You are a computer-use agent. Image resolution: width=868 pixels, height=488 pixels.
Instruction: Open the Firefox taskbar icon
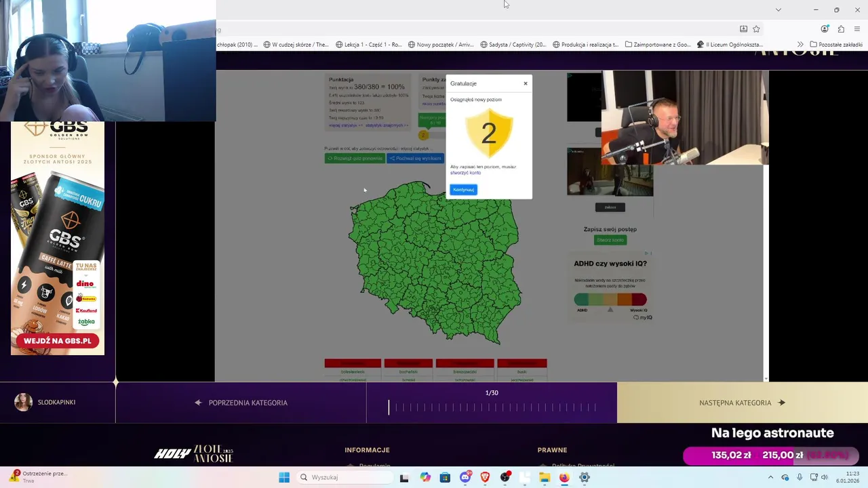point(564,477)
